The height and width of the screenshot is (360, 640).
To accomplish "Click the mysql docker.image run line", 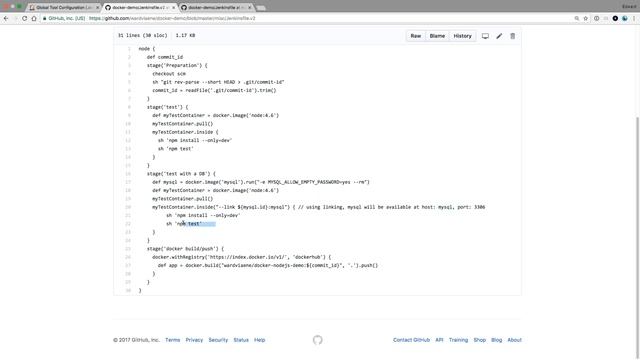I will (261, 182).
